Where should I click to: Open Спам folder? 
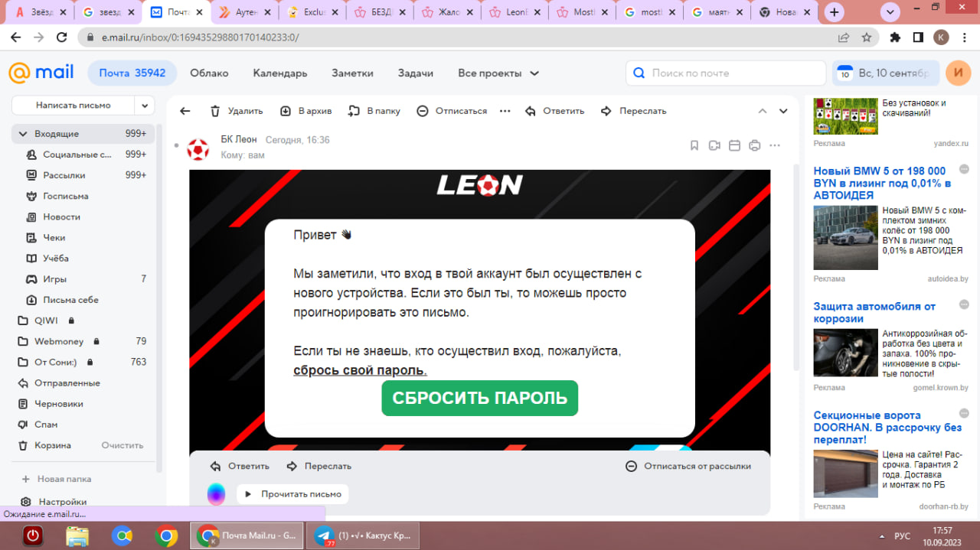pyautogui.click(x=83, y=424)
